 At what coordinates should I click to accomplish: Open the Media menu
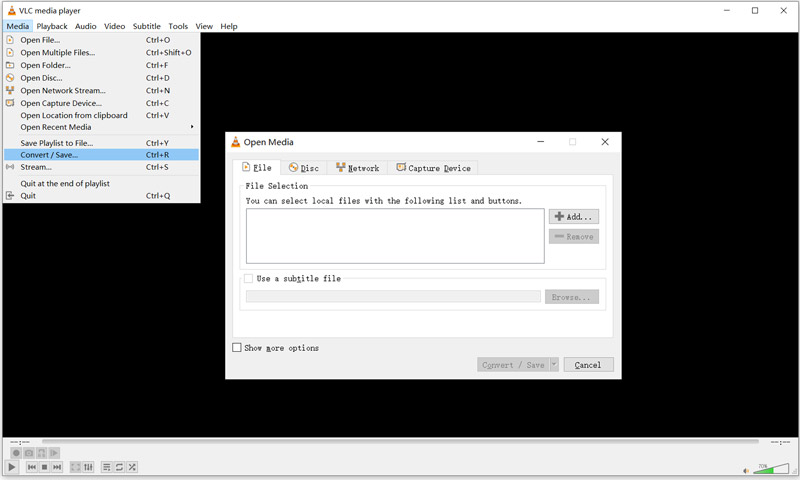click(x=18, y=26)
